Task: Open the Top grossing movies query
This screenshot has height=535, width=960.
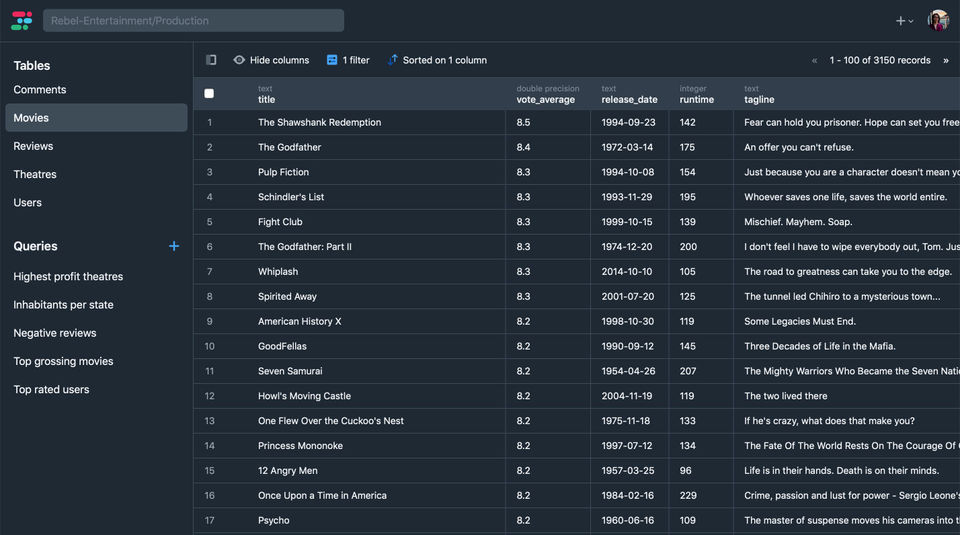Action: 63,361
